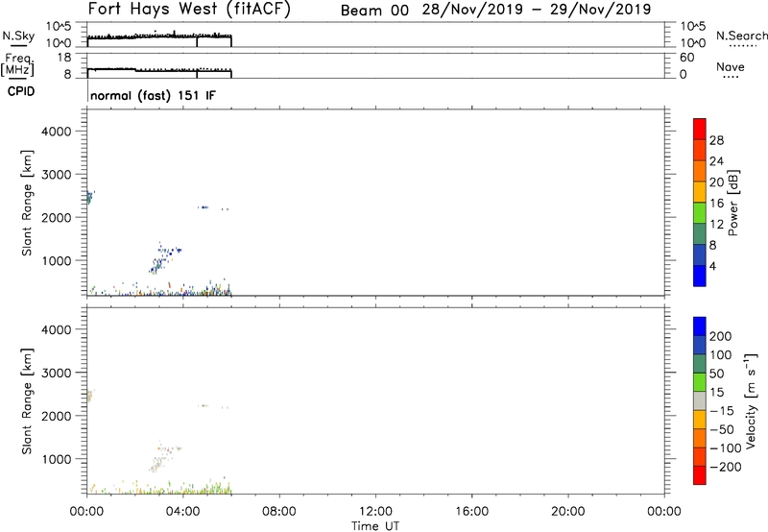
Task: Click the power echo cluster near 1200 km
Action: click(x=170, y=251)
